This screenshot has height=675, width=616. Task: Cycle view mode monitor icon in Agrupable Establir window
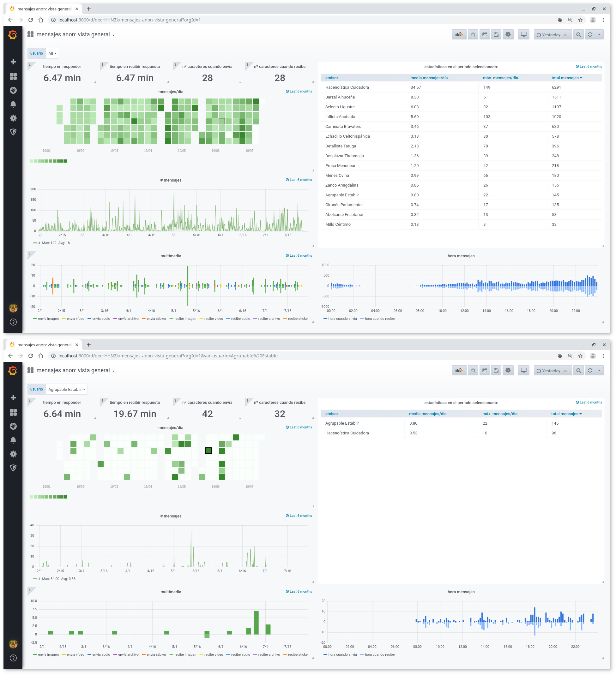(523, 370)
